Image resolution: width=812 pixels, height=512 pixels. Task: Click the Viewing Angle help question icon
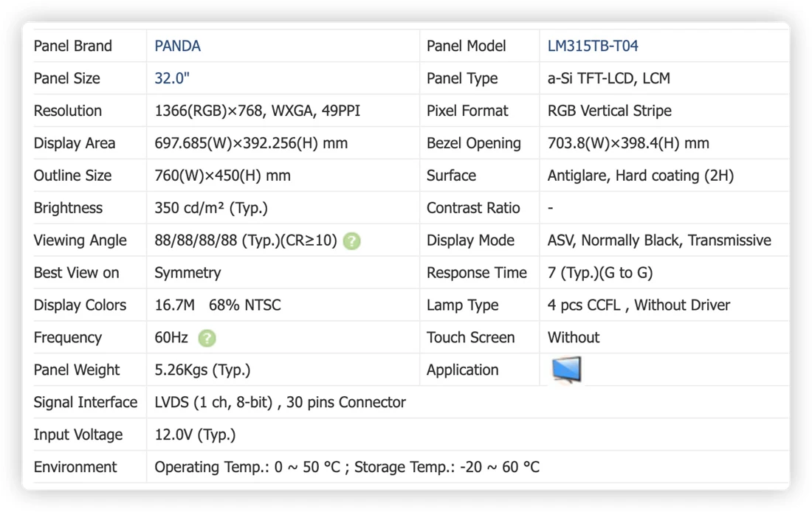351,241
